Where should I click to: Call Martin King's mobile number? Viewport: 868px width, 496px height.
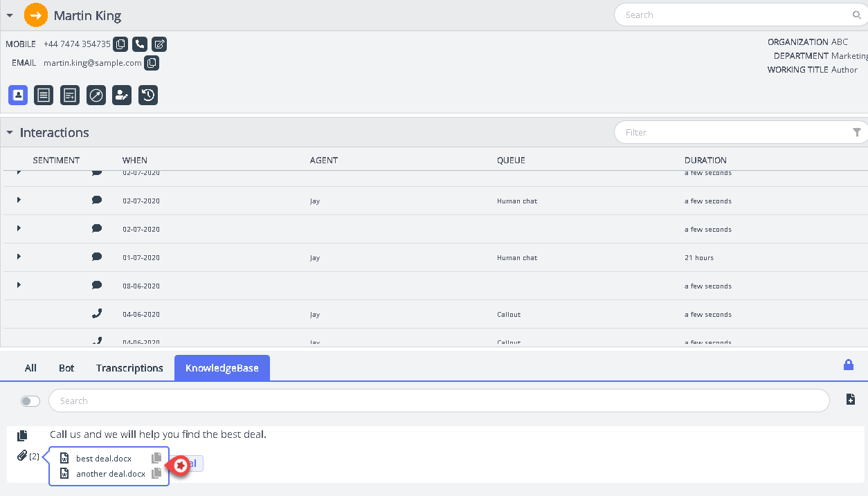[x=140, y=44]
